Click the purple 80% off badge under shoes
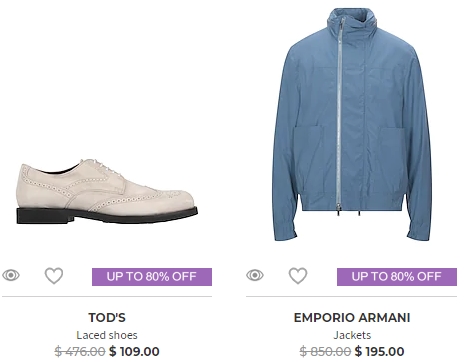The width and height of the screenshot is (466, 362). click(152, 277)
